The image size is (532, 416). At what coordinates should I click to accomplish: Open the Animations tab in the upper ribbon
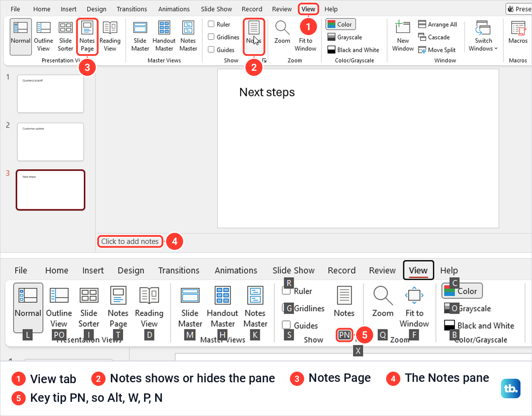point(174,9)
